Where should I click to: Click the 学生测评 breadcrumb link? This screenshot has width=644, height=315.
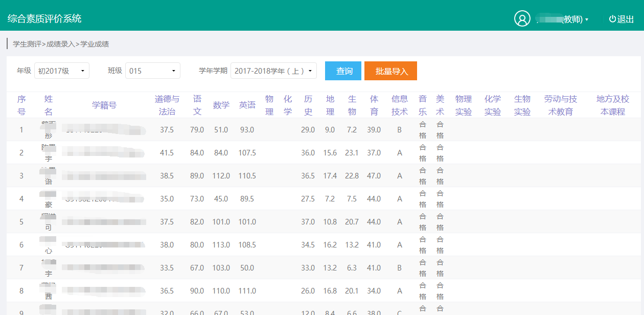click(x=27, y=44)
